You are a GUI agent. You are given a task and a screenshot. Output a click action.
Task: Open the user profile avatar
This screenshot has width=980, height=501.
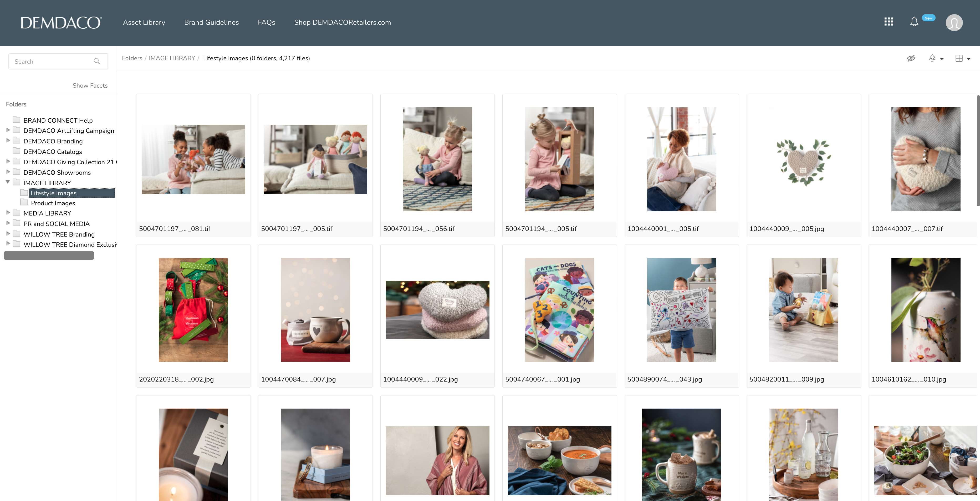[x=954, y=22]
